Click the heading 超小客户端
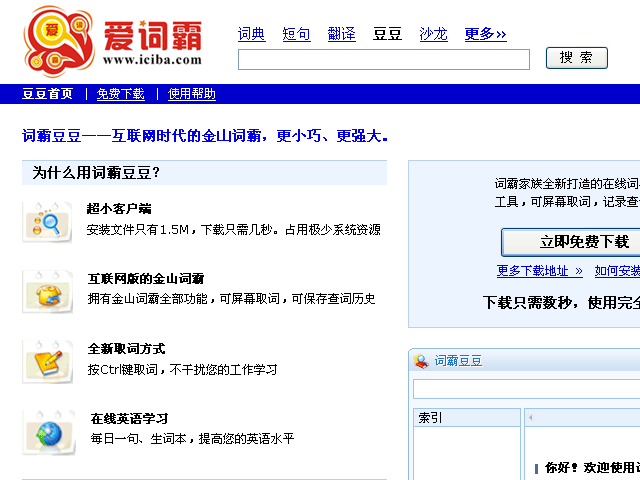This screenshot has height=480, width=640. pyautogui.click(x=119, y=209)
